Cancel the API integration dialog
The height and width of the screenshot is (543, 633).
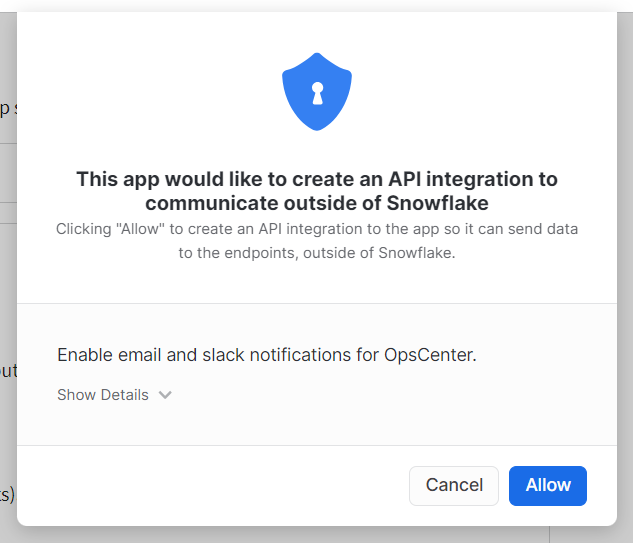coord(454,486)
